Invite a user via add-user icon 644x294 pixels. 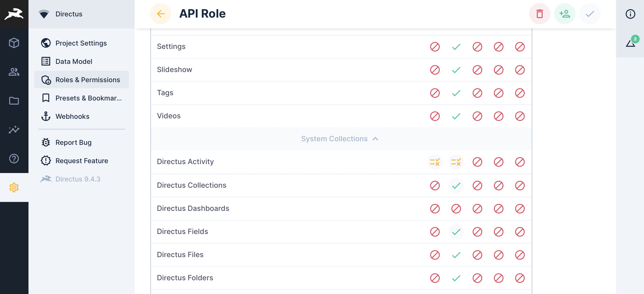[565, 14]
